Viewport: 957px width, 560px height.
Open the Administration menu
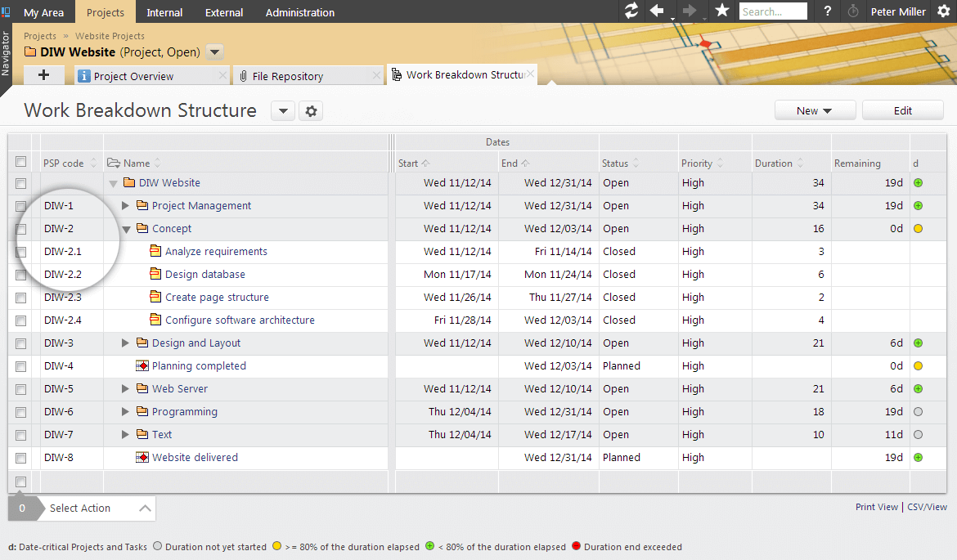(299, 12)
